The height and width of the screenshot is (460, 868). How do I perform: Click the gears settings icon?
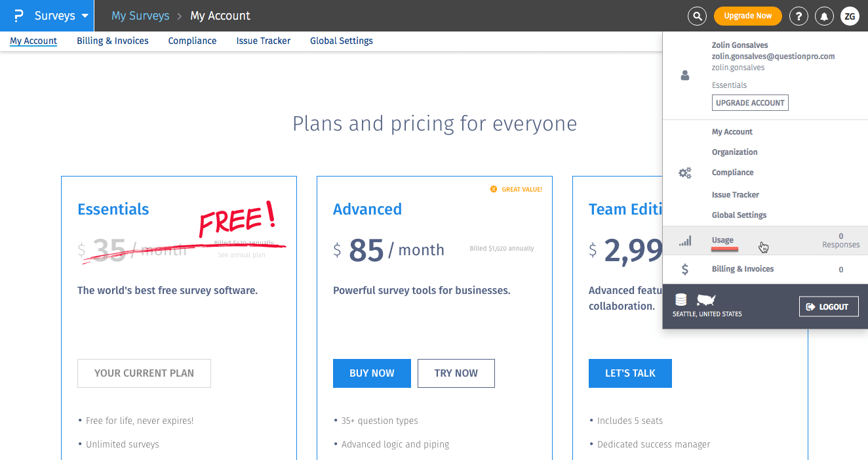[685, 173]
